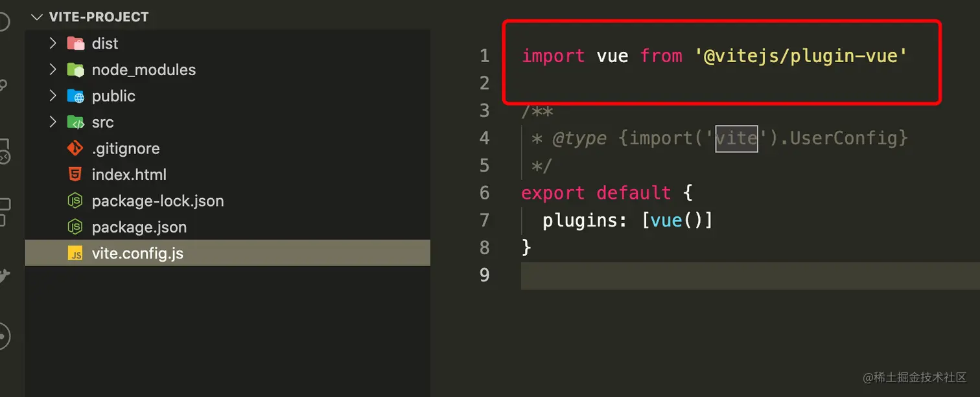Image resolution: width=980 pixels, height=397 pixels.
Task: Expand the src folder chevron
Action: (x=53, y=122)
